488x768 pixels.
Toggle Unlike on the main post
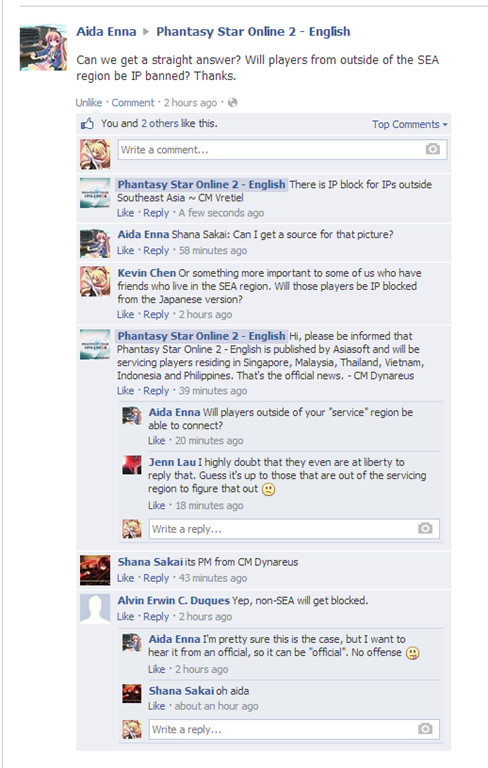point(89,102)
